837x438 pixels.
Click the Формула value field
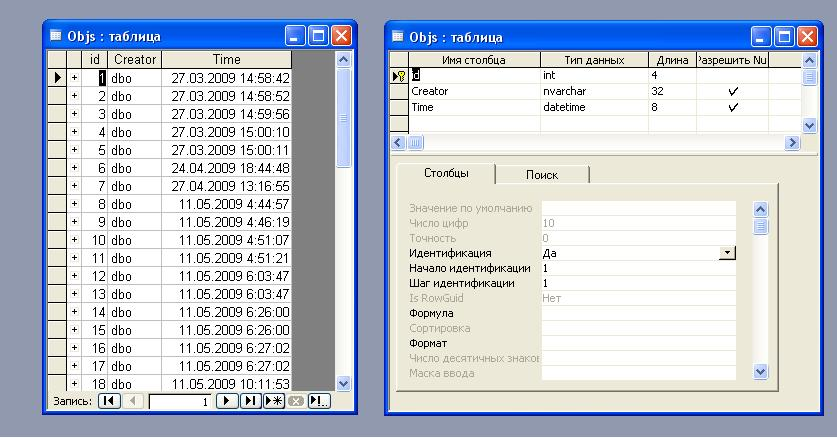click(x=638, y=313)
